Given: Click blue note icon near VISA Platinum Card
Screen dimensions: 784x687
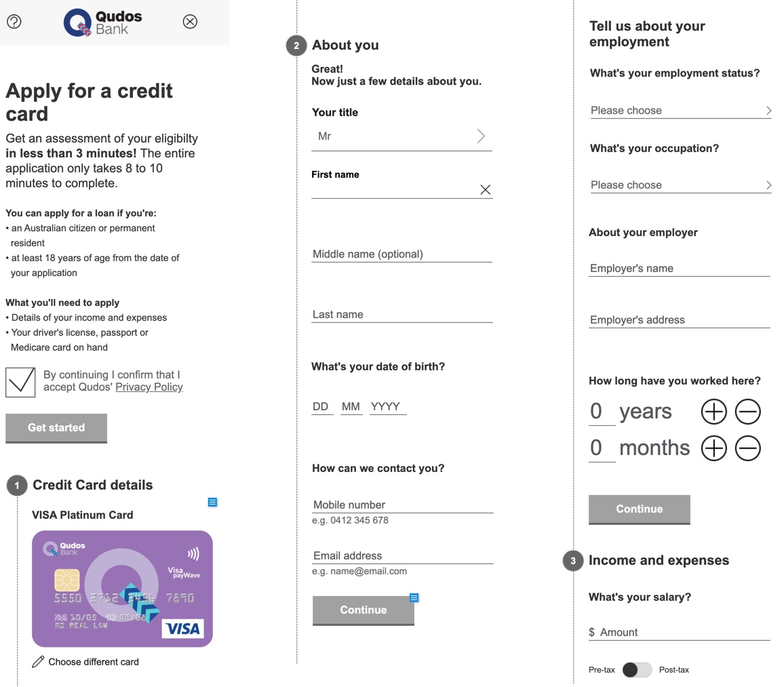Looking at the screenshot, I should 212,502.
